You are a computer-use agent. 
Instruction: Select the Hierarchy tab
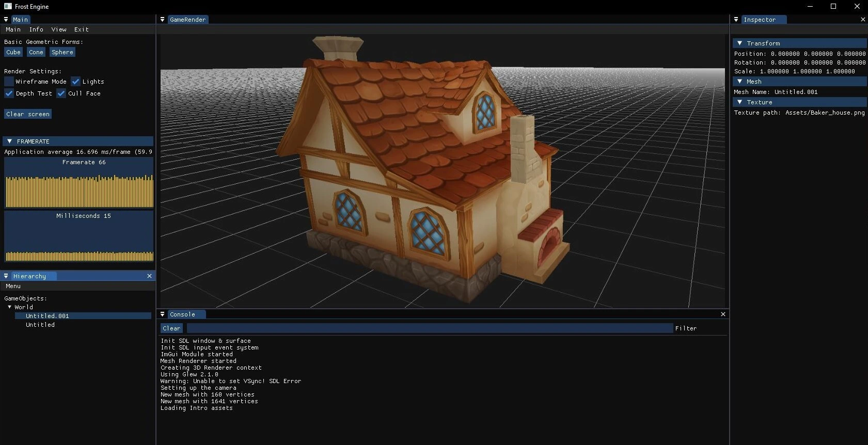pos(34,276)
